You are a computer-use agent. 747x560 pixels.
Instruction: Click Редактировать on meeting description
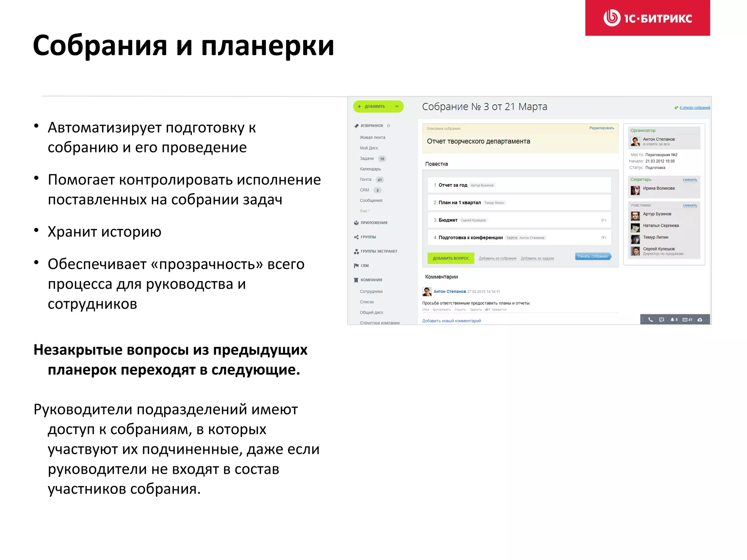pyautogui.click(x=602, y=128)
